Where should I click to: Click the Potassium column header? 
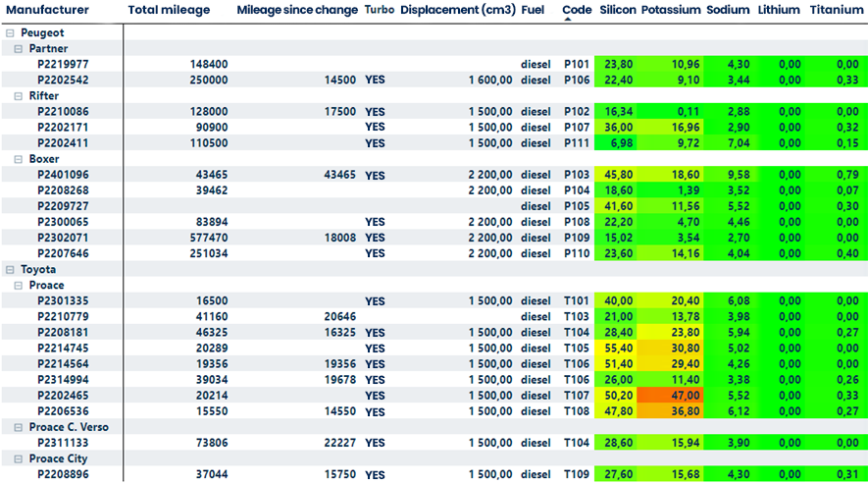coord(670,10)
